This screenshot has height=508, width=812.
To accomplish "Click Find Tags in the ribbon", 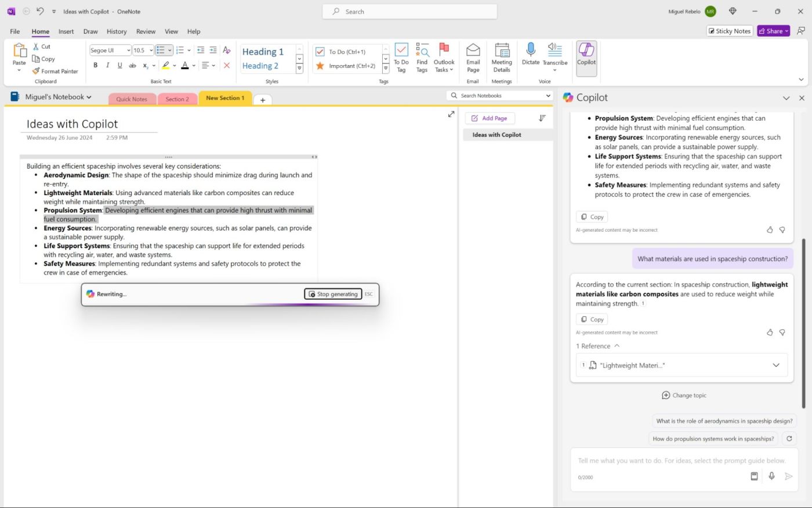I will click(422, 57).
